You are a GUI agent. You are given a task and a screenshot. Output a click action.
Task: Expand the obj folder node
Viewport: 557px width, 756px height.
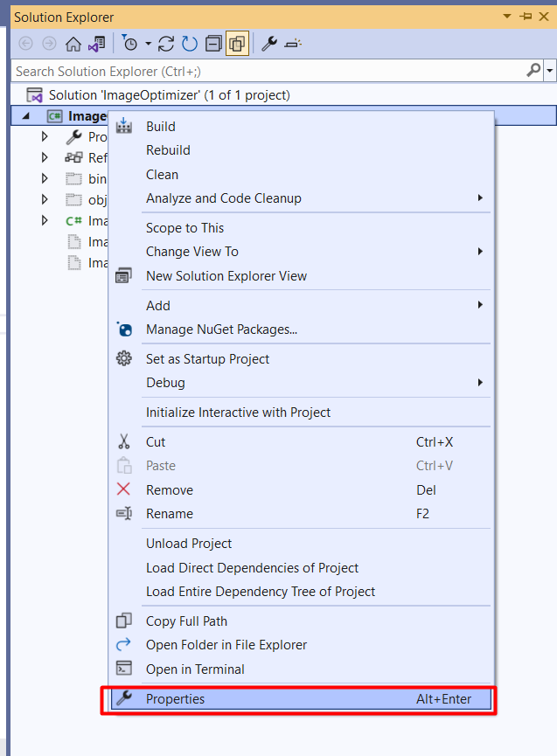click(45, 199)
